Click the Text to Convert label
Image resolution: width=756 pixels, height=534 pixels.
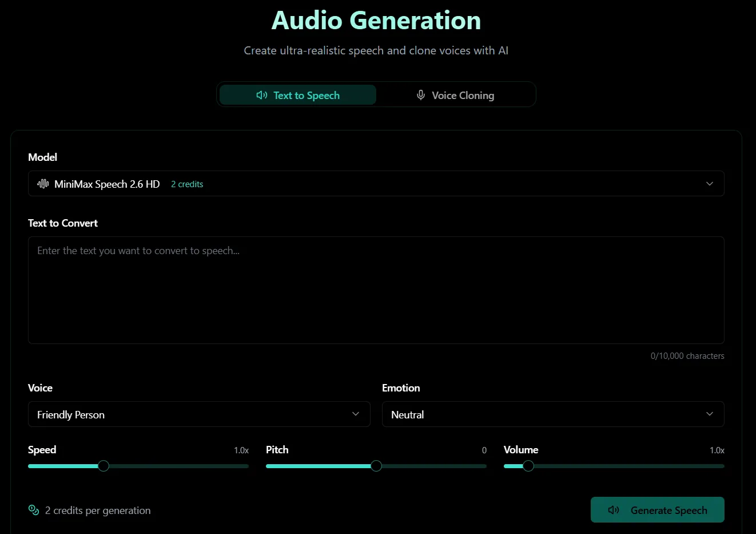pyautogui.click(x=63, y=223)
